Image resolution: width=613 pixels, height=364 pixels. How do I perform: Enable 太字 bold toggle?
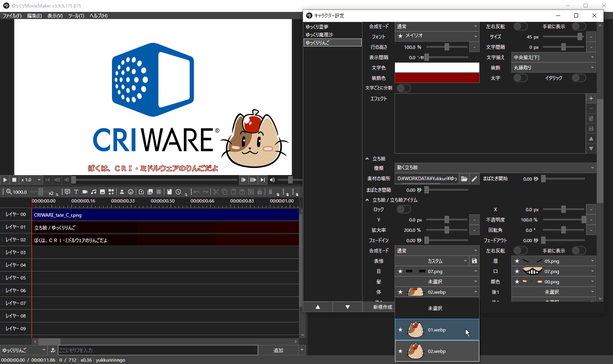tap(520, 78)
